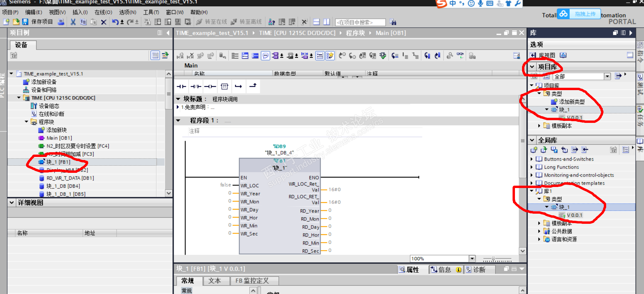The height and width of the screenshot is (294, 644).
Task: Click the download to device icon
Action: pyautogui.click(x=157, y=22)
